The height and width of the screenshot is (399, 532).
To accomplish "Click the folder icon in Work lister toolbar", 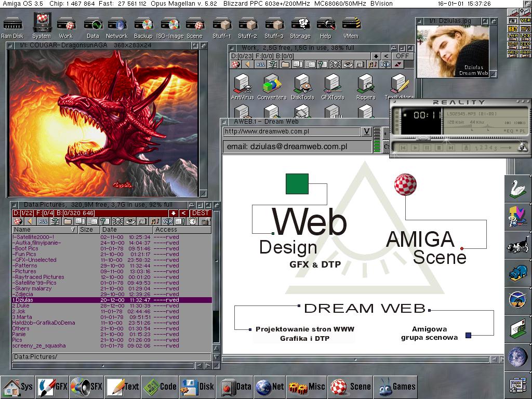I will [x=285, y=64].
